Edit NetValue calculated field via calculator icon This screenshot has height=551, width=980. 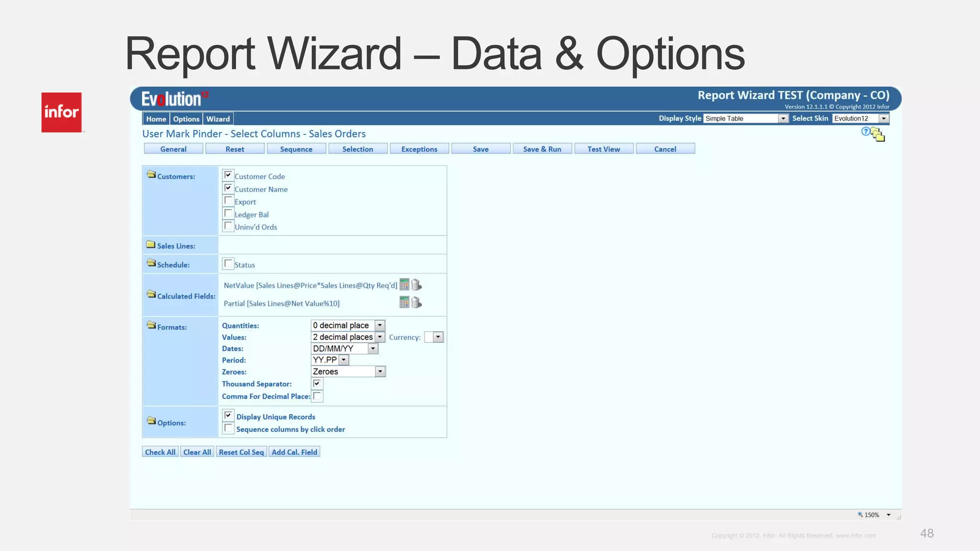(404, 285)
